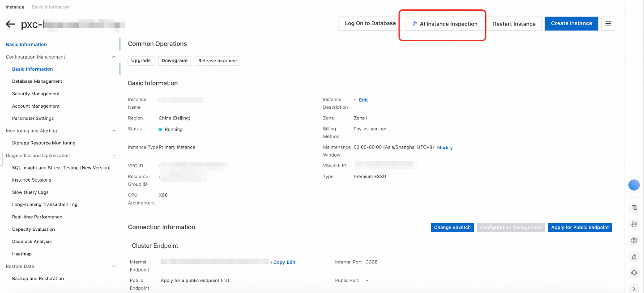
Task: Click the pencil feedback icon in right sidebar
Action: [634, 256]
